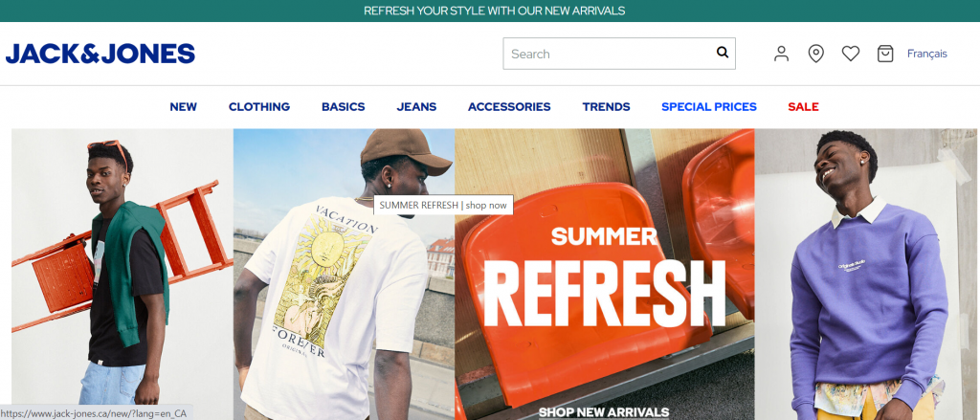Open the BASICS menu

[344, 107]
